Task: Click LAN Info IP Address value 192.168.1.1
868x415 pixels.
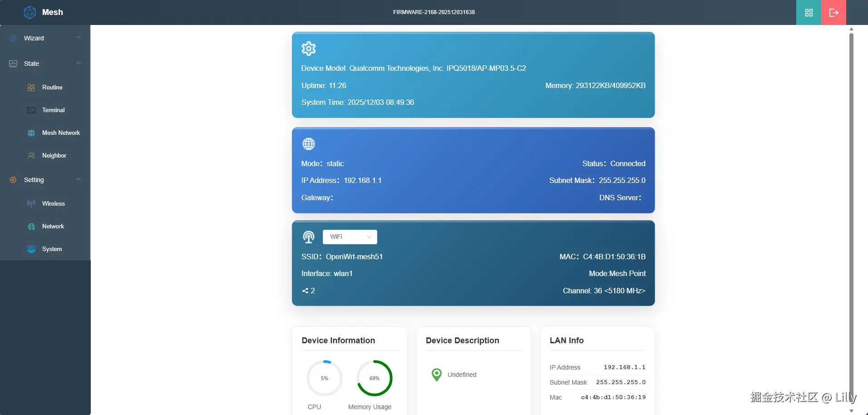Action: (x=625, y=367)
